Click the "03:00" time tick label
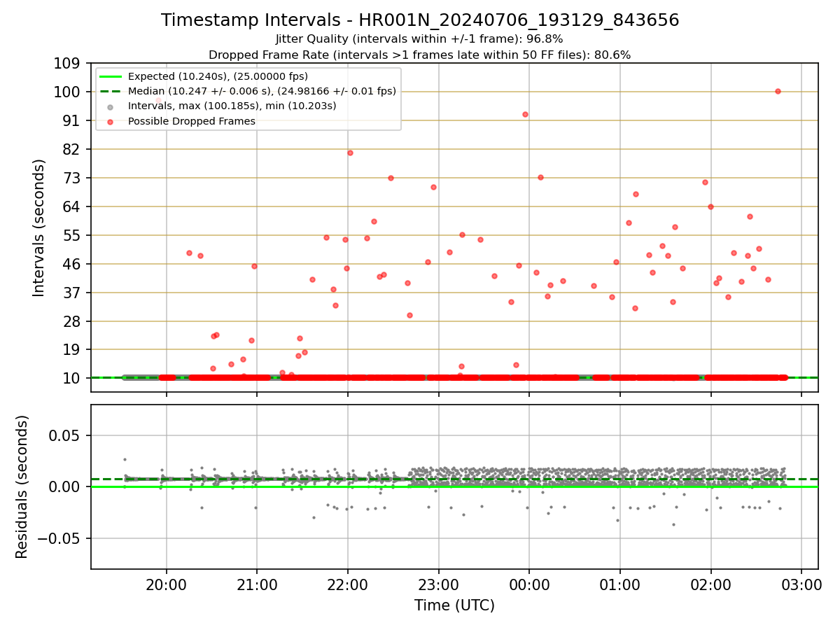840x630 pixels. 801,585
